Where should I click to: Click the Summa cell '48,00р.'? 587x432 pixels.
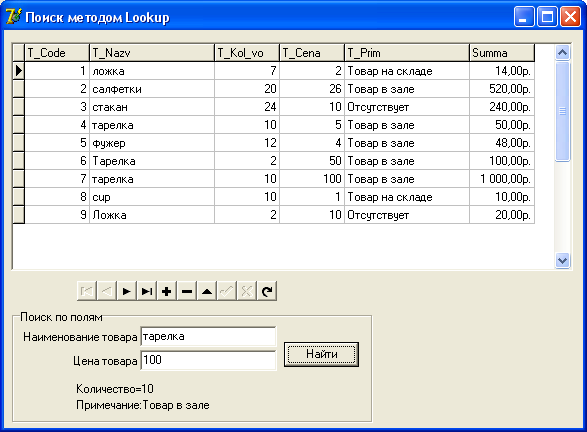point(502,143)
